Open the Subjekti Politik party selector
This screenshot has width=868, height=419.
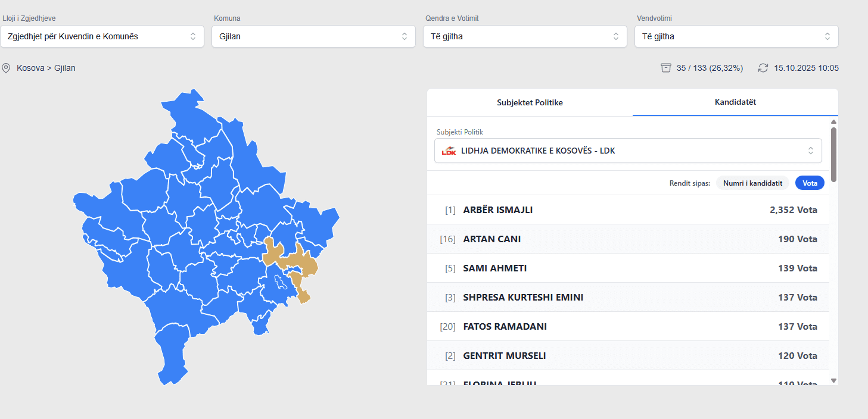(x=628, y=151)
